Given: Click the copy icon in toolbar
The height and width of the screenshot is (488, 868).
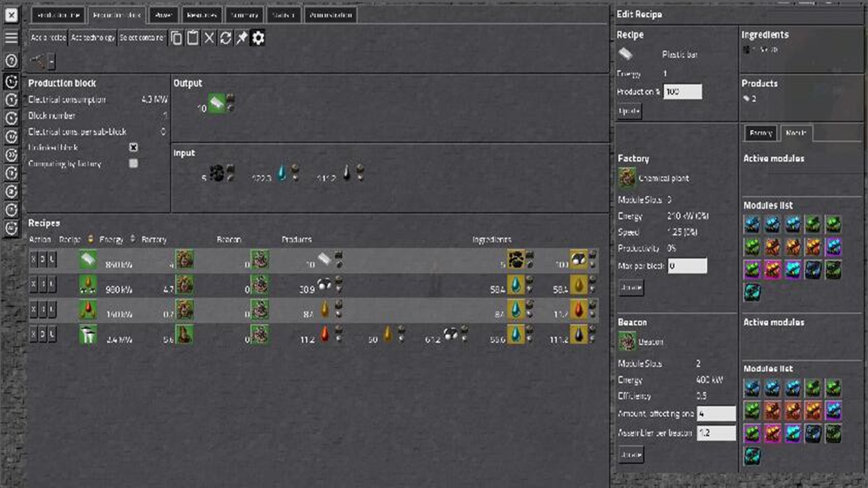Looking at the screenshot, I should [x=176, y=38].
